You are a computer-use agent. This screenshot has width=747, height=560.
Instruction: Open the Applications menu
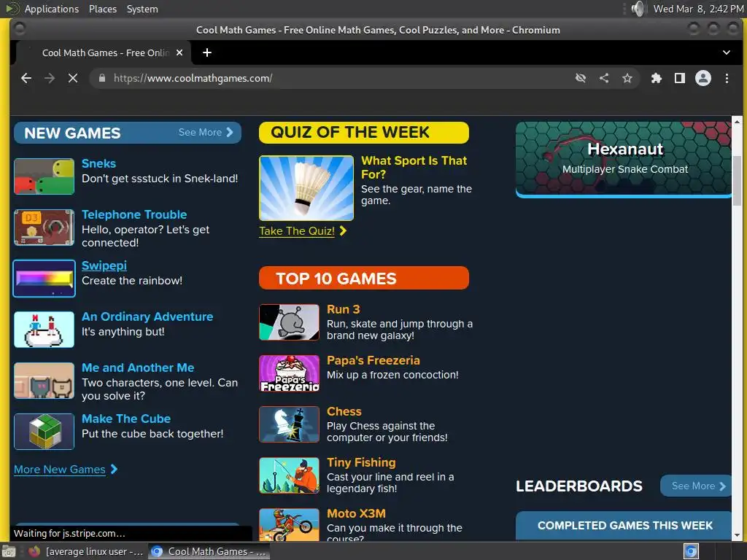click(52, 9)
